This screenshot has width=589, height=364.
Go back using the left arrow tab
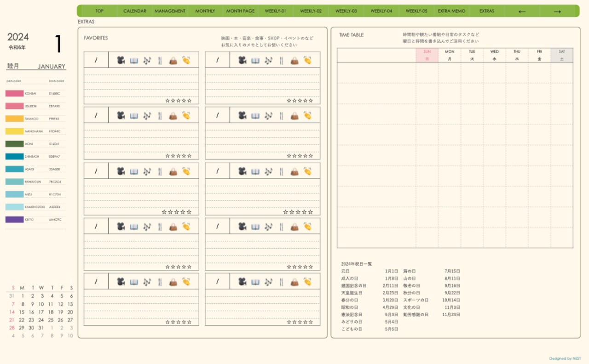522,11
